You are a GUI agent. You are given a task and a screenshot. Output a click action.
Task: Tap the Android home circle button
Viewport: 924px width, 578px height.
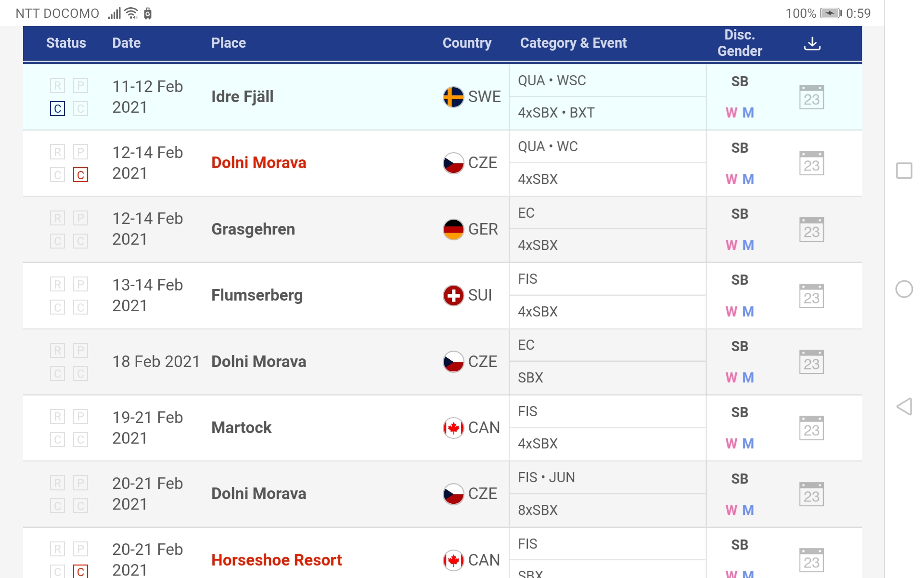904,289
